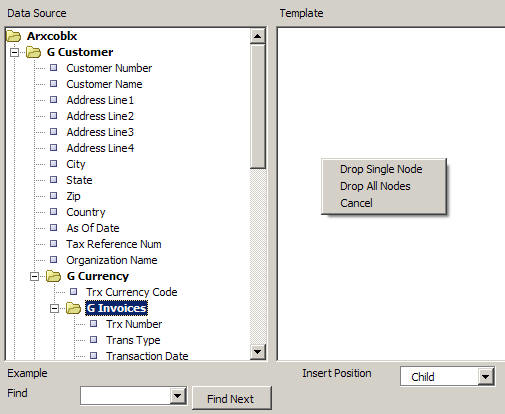Click the Arxcoblx root folder icon
Viewport: 505px width, 414px height.
click(x=14, y=36)
